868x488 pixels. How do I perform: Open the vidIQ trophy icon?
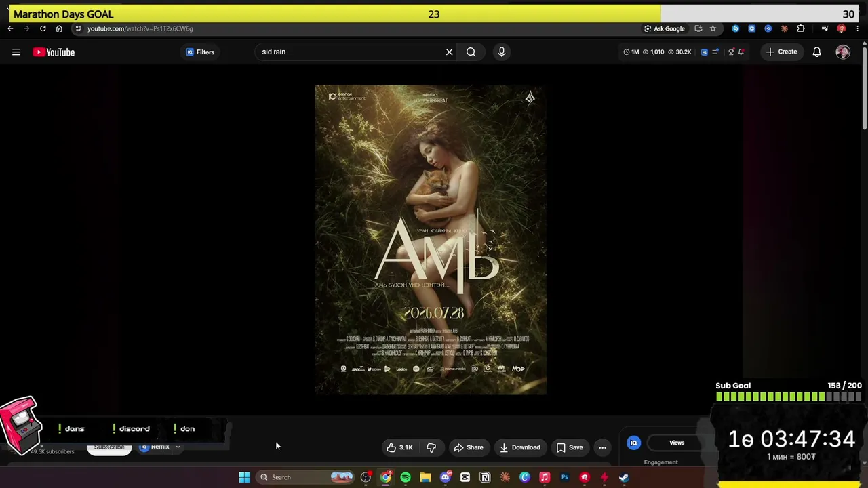[731, 52]
